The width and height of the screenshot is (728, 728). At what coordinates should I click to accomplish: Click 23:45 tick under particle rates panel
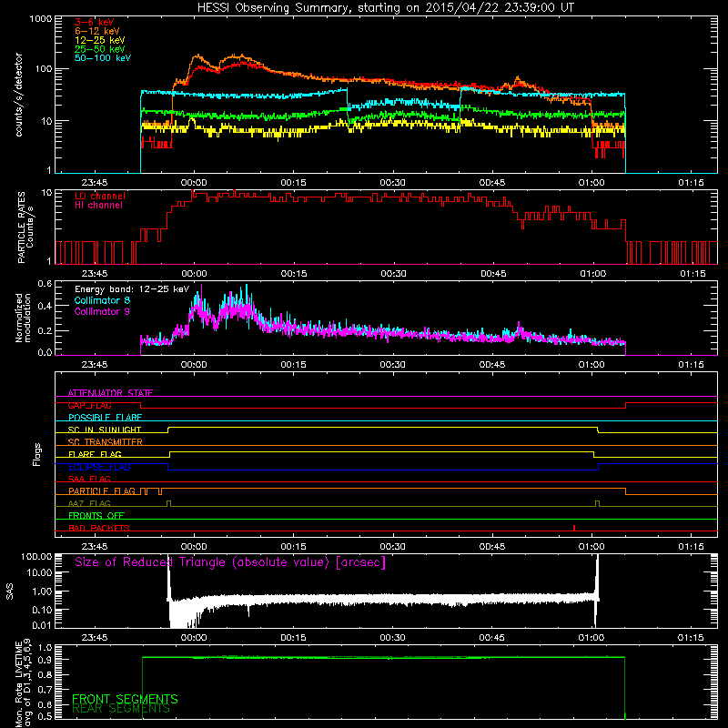[95, 274]
